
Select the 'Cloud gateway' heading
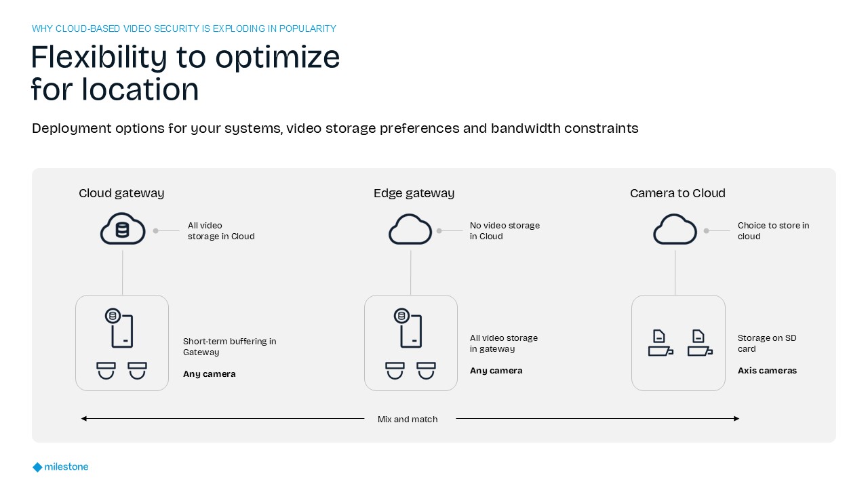point(121,193)
